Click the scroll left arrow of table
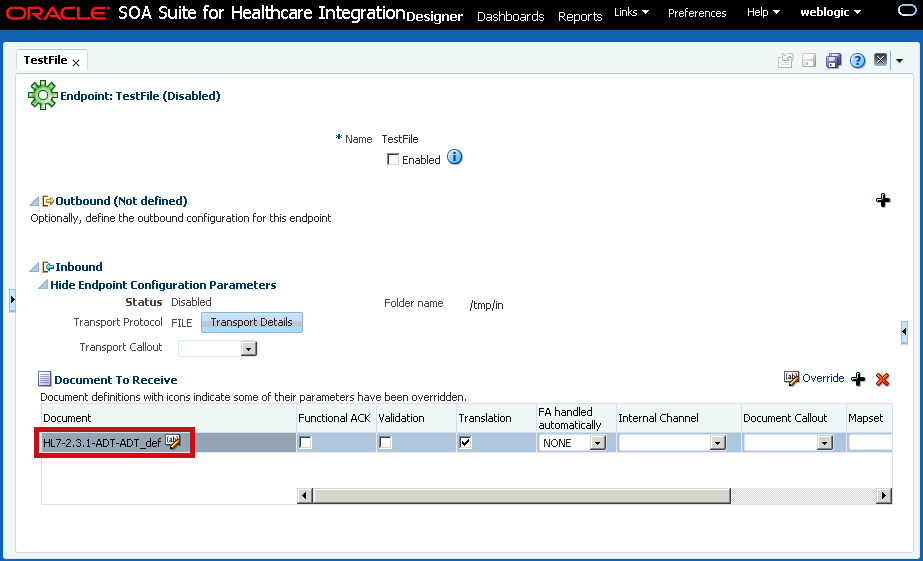This screenshot has width=923, height=561. (x=304, y=496)
